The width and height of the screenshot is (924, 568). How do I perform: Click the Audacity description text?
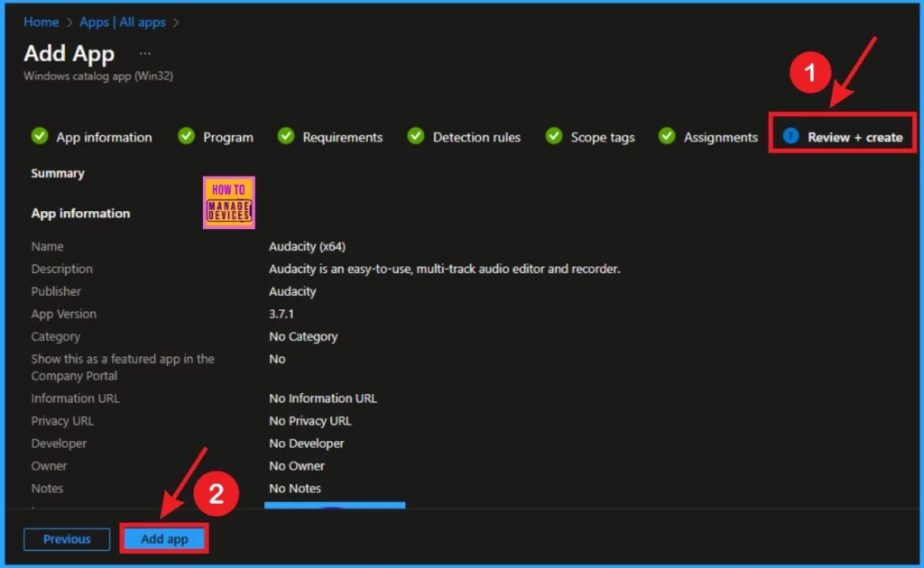444,269
